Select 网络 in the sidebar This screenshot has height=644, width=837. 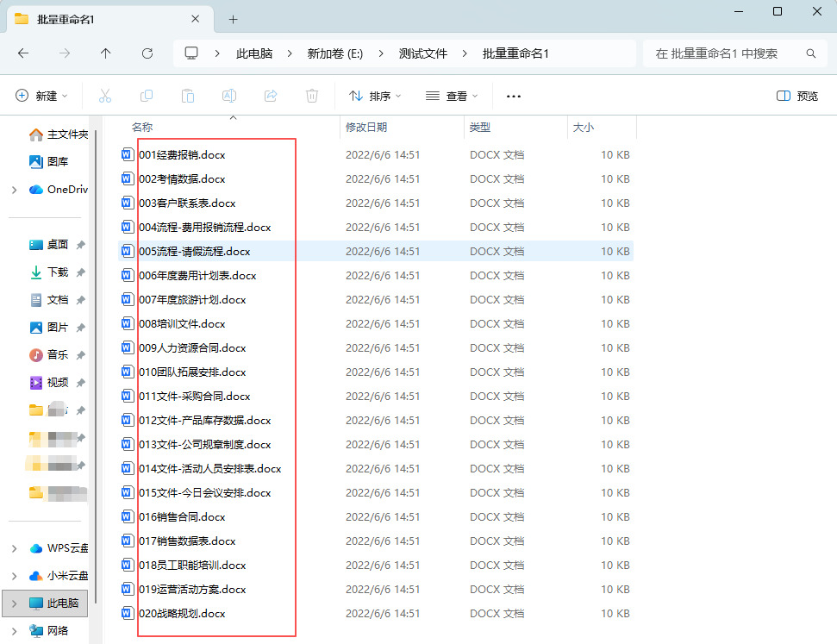[x=48, y=631]
